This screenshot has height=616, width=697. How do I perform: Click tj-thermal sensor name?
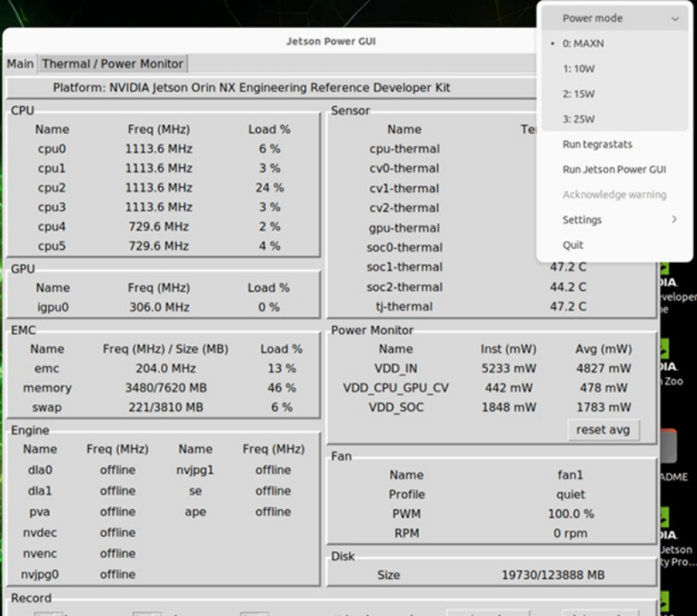click(404, 306)
